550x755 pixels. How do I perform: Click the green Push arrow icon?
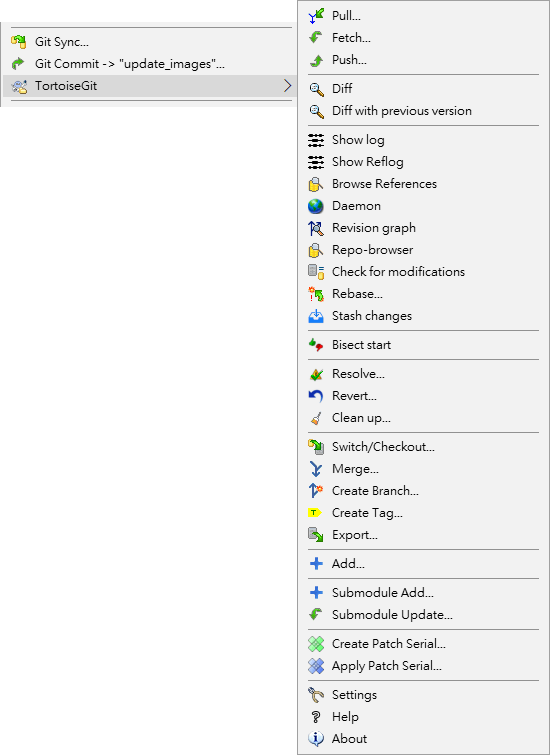click(316, 60)
